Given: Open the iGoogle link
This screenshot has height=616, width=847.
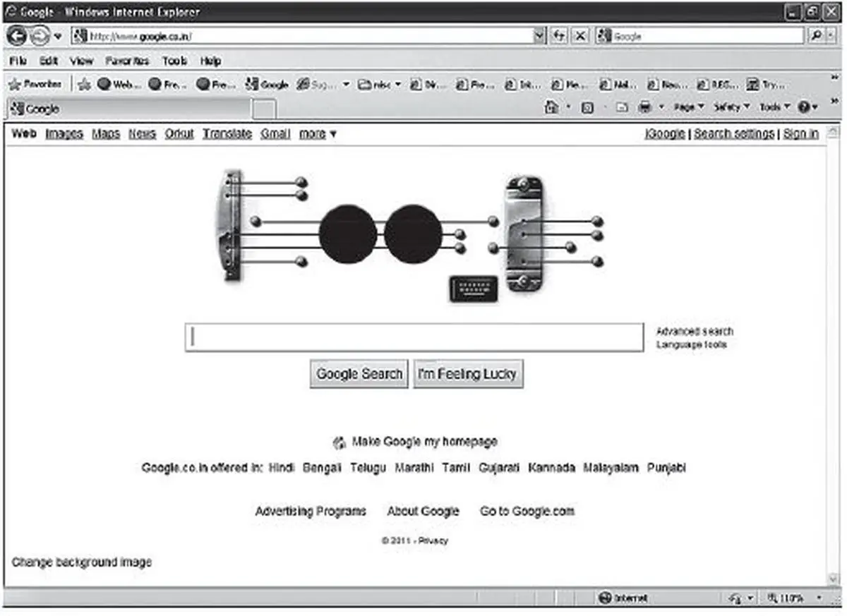Looking at the screenshot, I should (665, 133).
